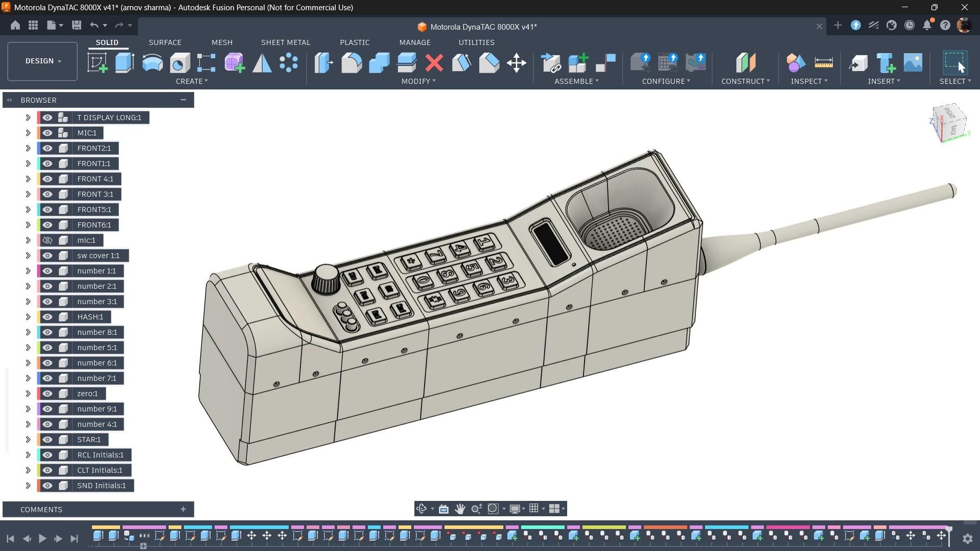Select the Press Pull tool
Screen dimensions: 980x551
[x=324, y=63]
